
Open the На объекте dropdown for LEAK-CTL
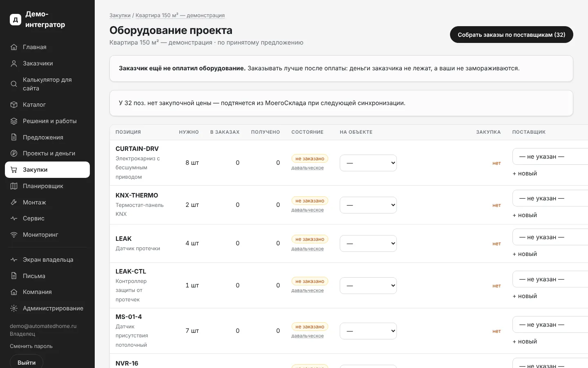(x=368, y=285)
